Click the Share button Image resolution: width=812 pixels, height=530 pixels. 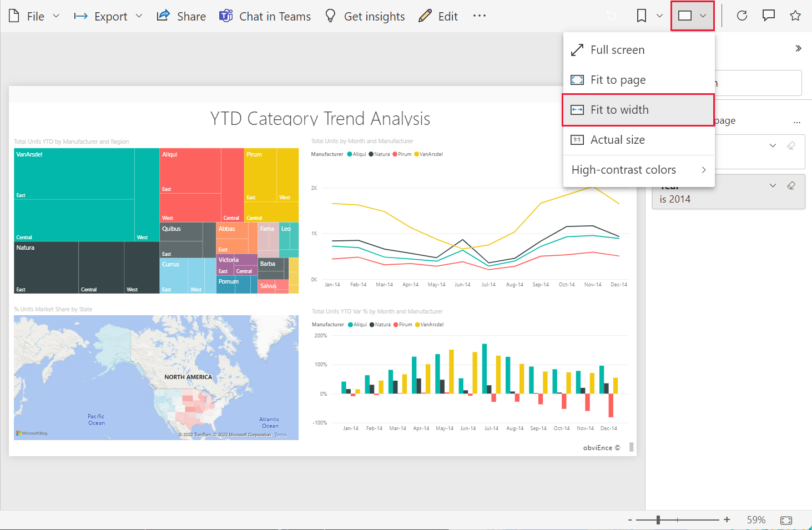click(181, 16)
